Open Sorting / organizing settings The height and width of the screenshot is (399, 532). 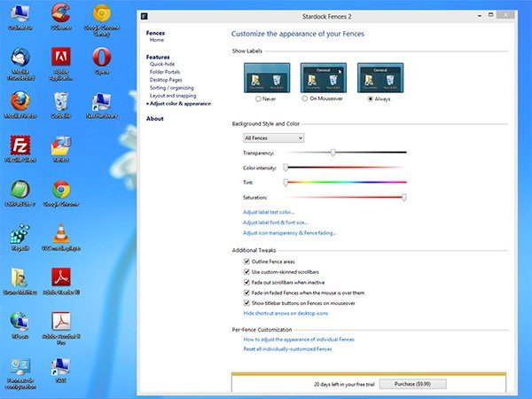point(172,88)
